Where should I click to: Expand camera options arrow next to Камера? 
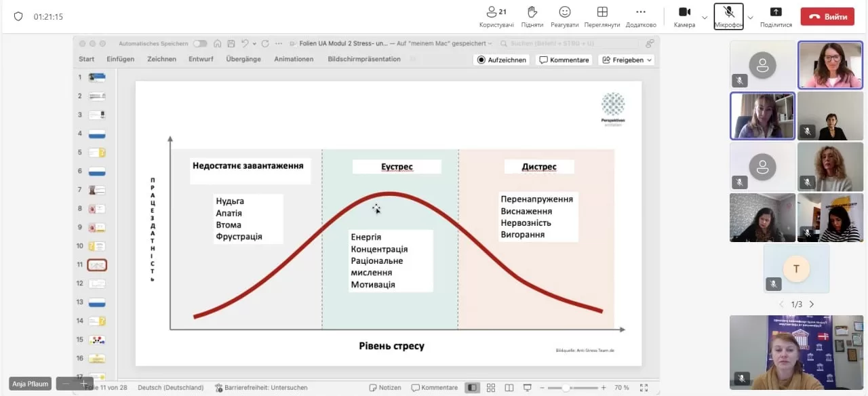pos(705,18)
